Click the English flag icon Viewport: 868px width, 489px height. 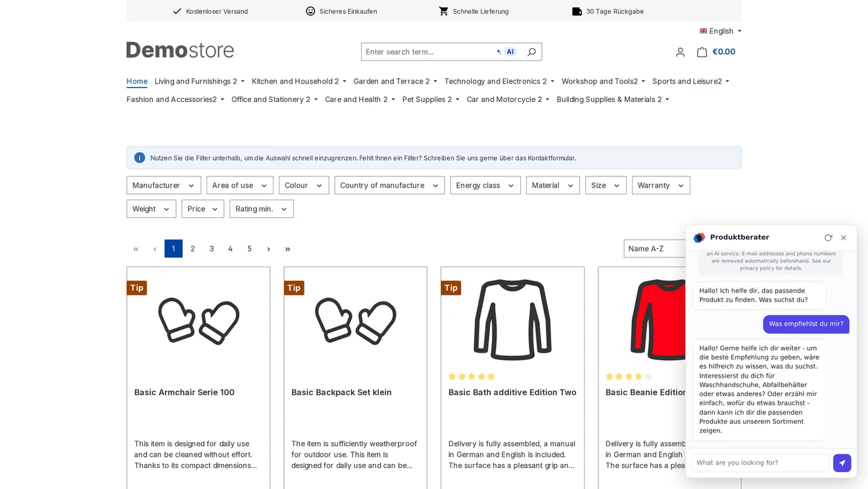(x=703, y=31)
